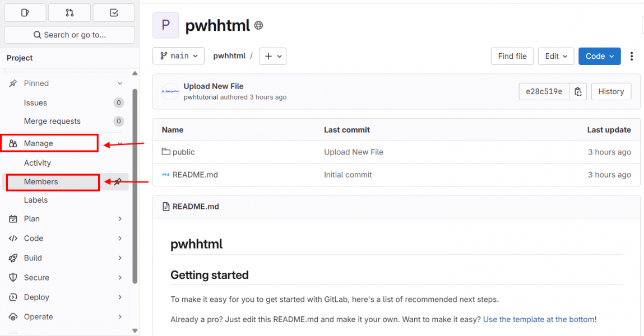Expand the Plan sidebar section
Viewport: 644px width, 336px height.
click(66, 218)
